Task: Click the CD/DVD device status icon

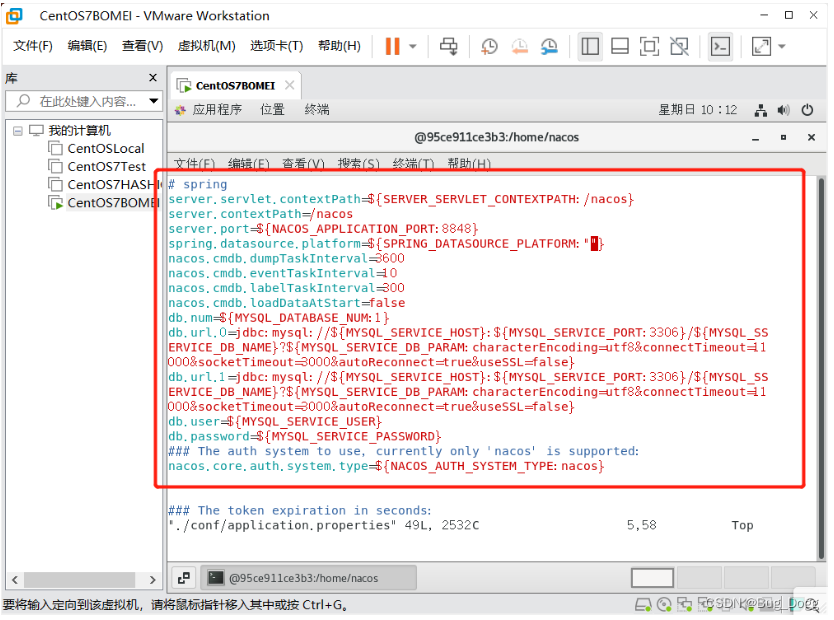Action: click(x=664, y=605)
